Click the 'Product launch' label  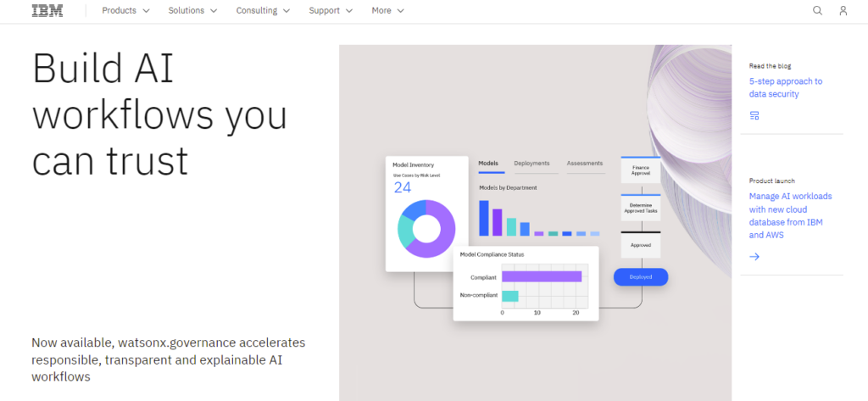tap(771, 181)
